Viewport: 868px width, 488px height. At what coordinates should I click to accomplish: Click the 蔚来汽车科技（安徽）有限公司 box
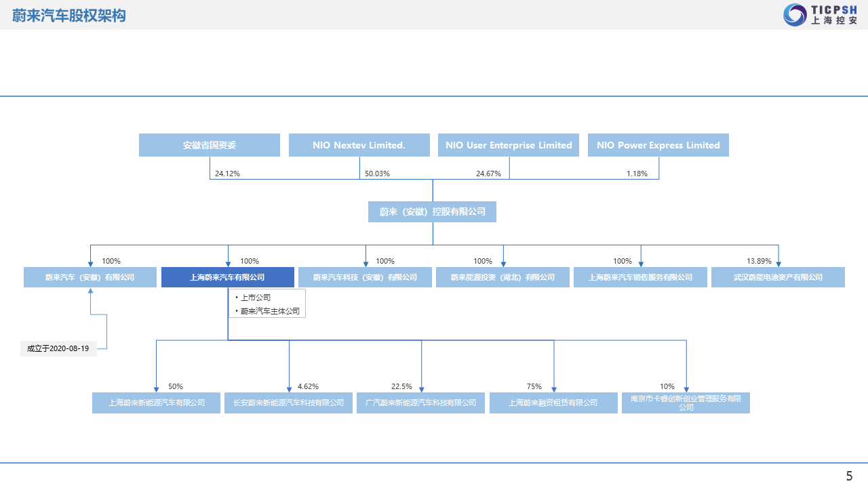[366, 277]
